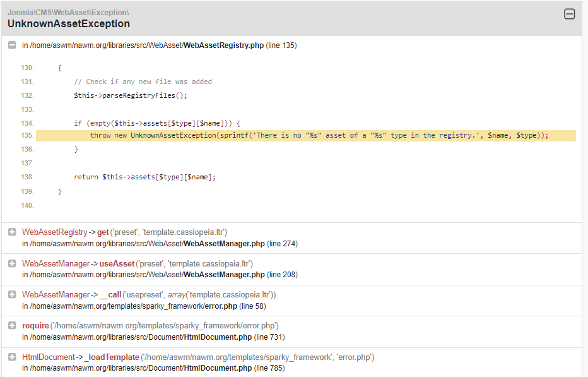Click the red '_loadTemplate' method name
The image size is (588, 377).
click(112, 357)
